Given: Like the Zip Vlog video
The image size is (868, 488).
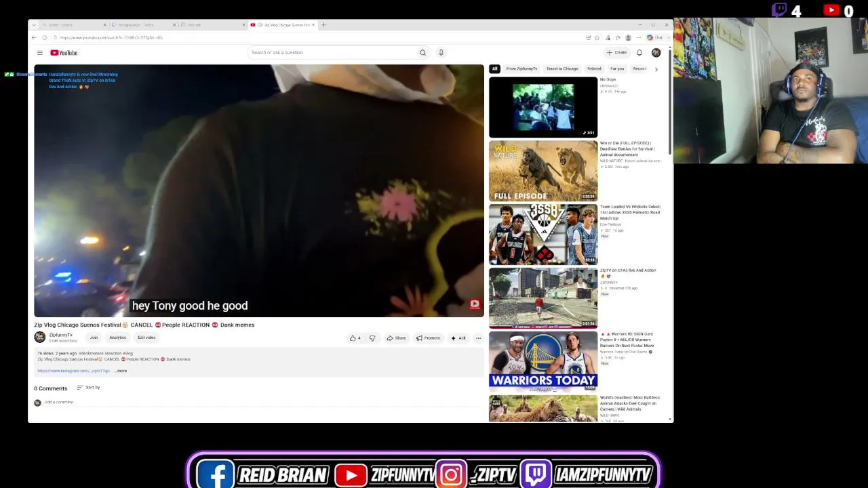Looking at the screenshot, I should [355, 338].
